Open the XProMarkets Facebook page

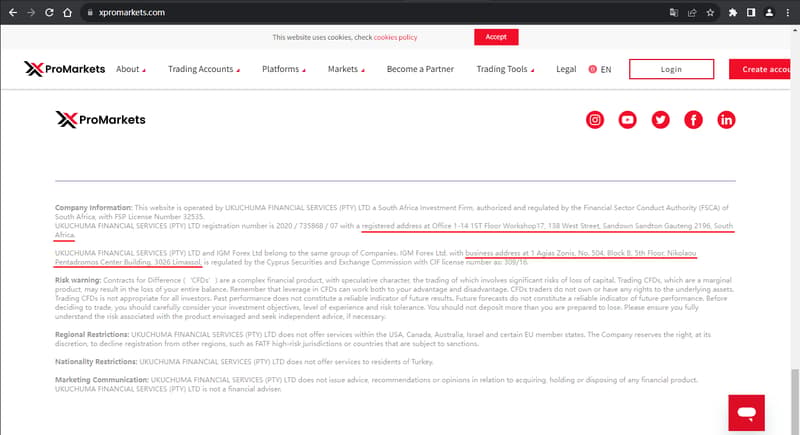coord(693,120)
